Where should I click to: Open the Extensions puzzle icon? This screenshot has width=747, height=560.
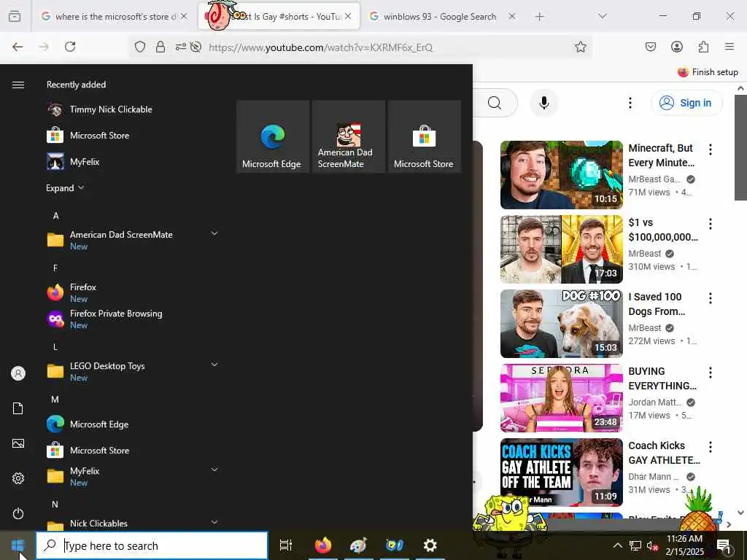click(x=703, y=47)
